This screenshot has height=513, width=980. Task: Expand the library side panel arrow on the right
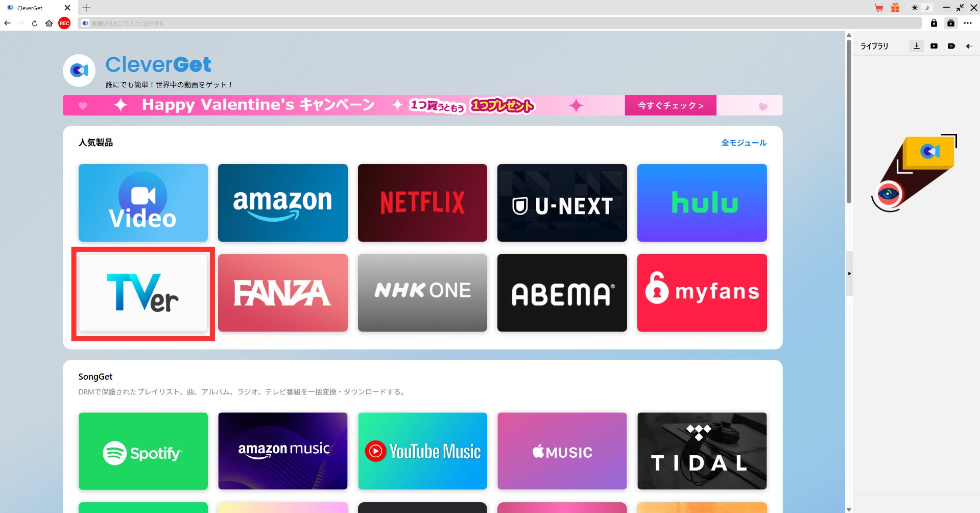click(849, 274)
